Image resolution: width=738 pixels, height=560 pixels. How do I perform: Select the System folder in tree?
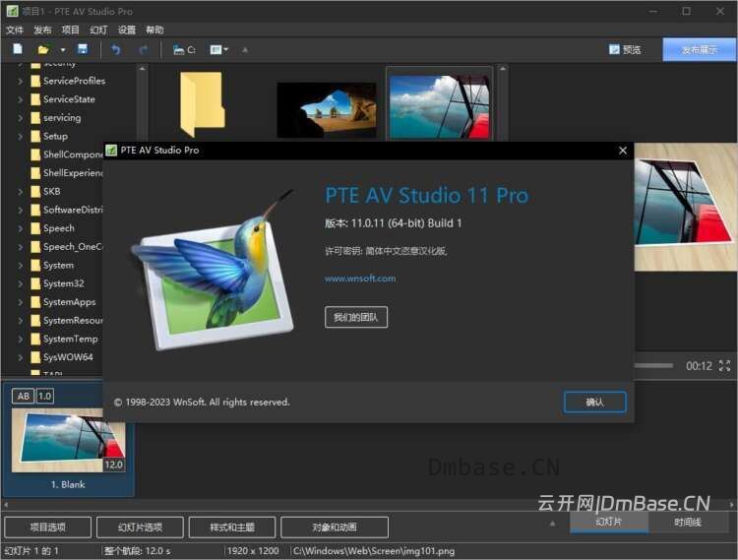58,266
